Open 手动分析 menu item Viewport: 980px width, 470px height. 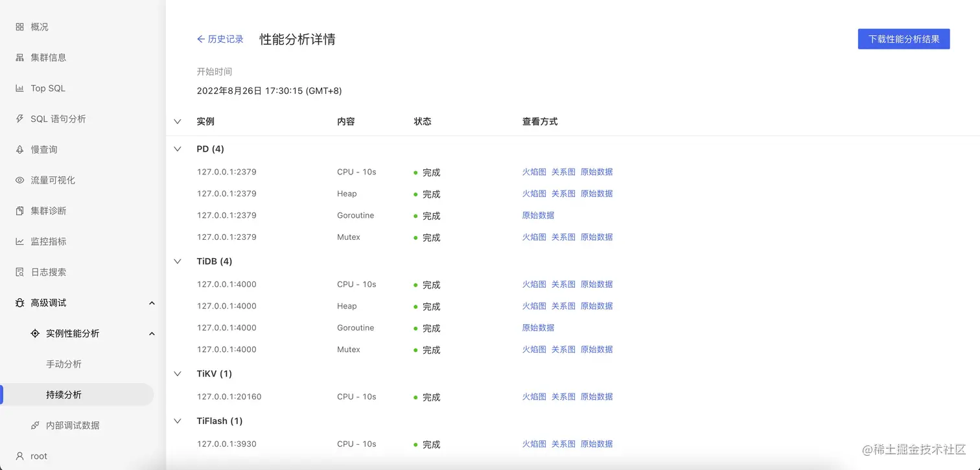point(64,364)
